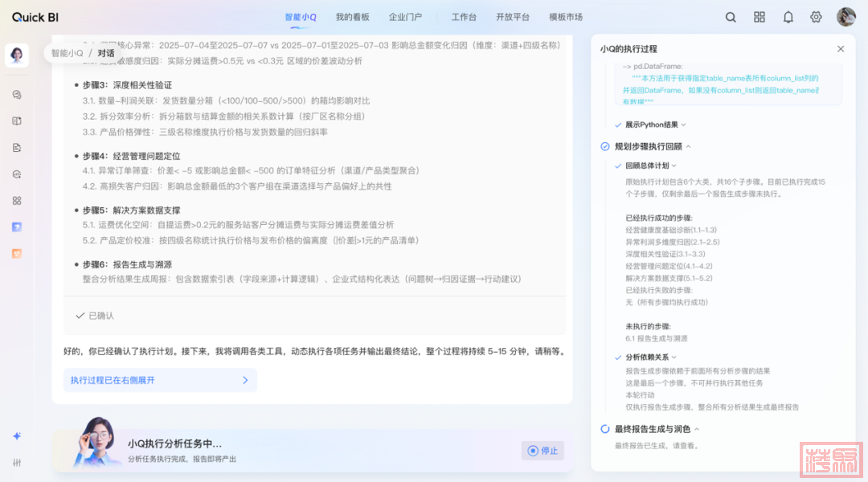Click the chat bubble icon in left sidebar
Image resolution: width=868 pixels, height=482 pixels.
pyautogui.click(x=17, y=94)
